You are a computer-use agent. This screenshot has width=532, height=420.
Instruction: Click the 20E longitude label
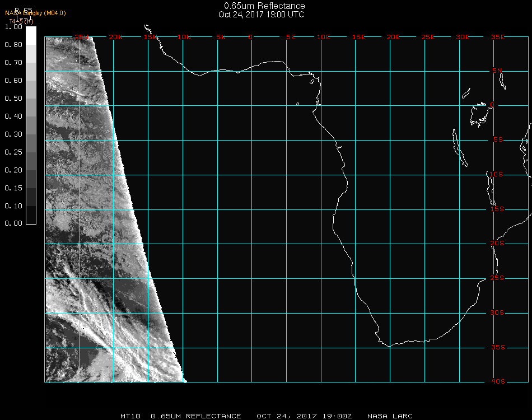[x=394, y=37]
